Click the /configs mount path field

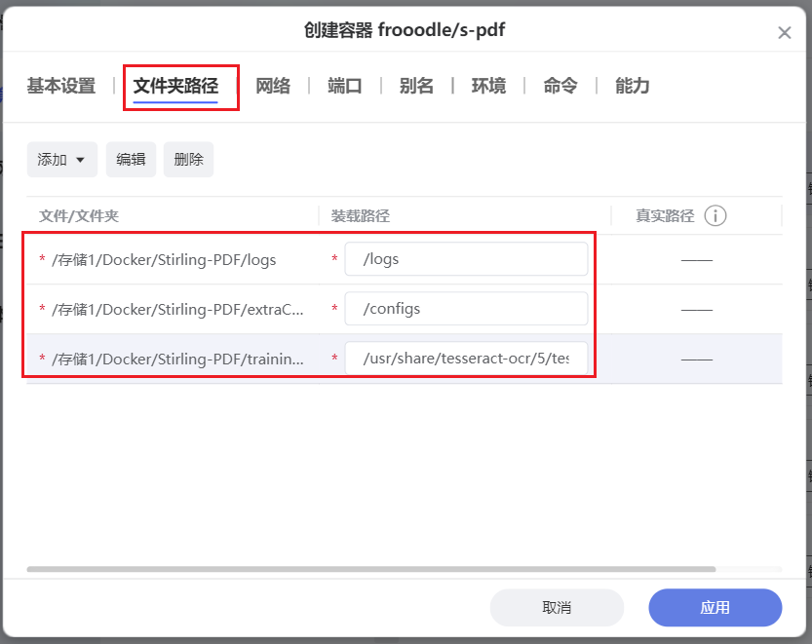point(466,309)
